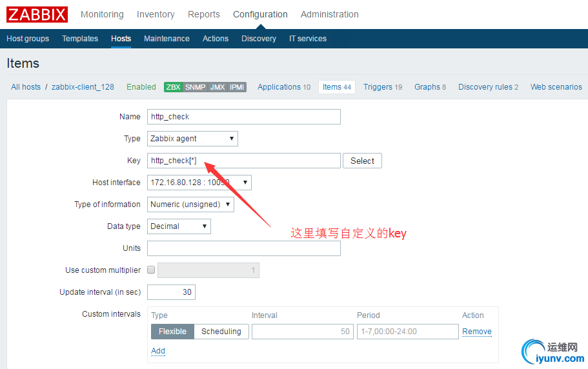The image size is (588, 369).
Task: Focus the Name input field
Action: (244, 117)
